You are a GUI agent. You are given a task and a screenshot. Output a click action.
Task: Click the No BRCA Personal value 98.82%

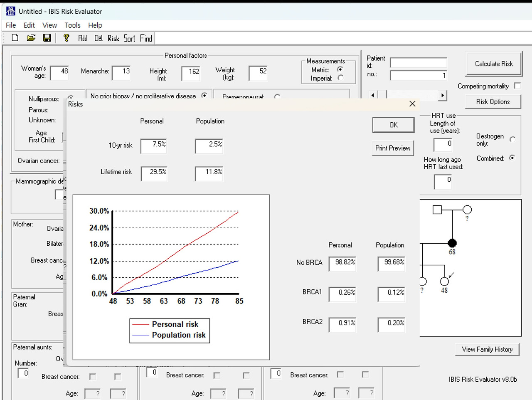click(342, 264)
